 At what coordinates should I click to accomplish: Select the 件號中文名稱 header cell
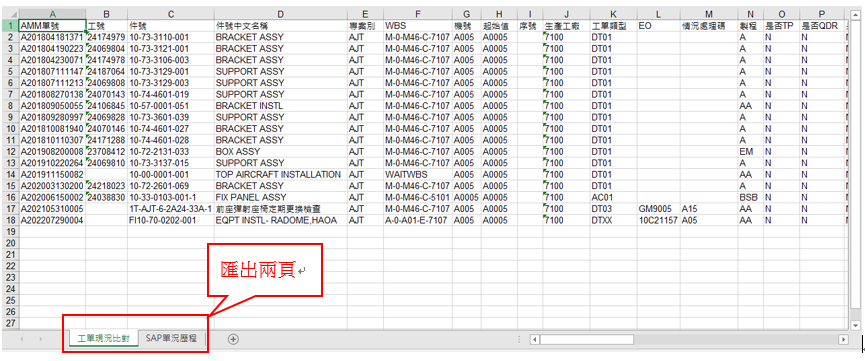click(x=281, y=26)
